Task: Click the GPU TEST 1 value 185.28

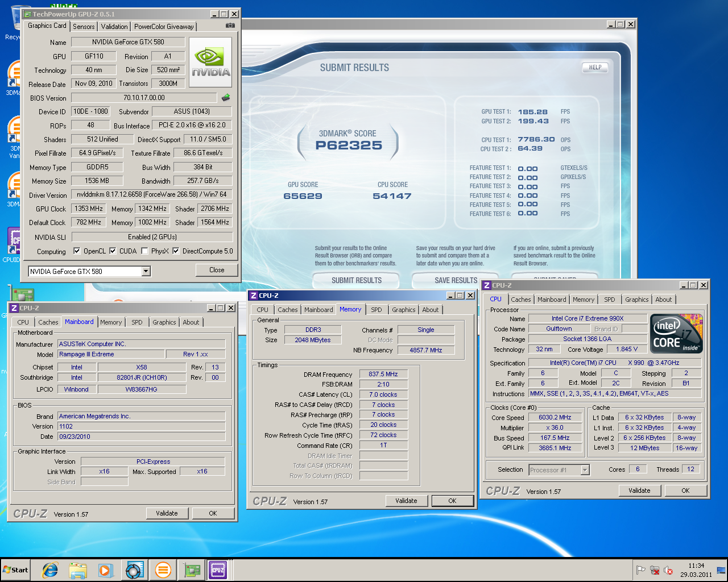Action: tap(533, 112)
